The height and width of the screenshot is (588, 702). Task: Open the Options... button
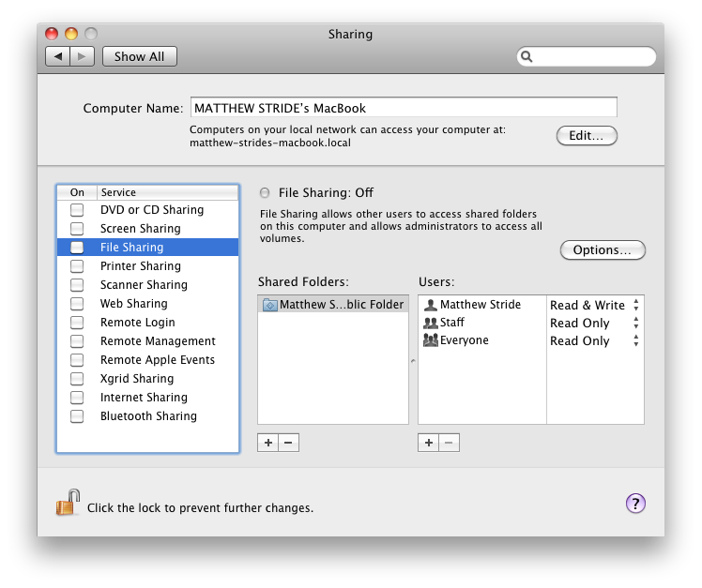[603, 249]
